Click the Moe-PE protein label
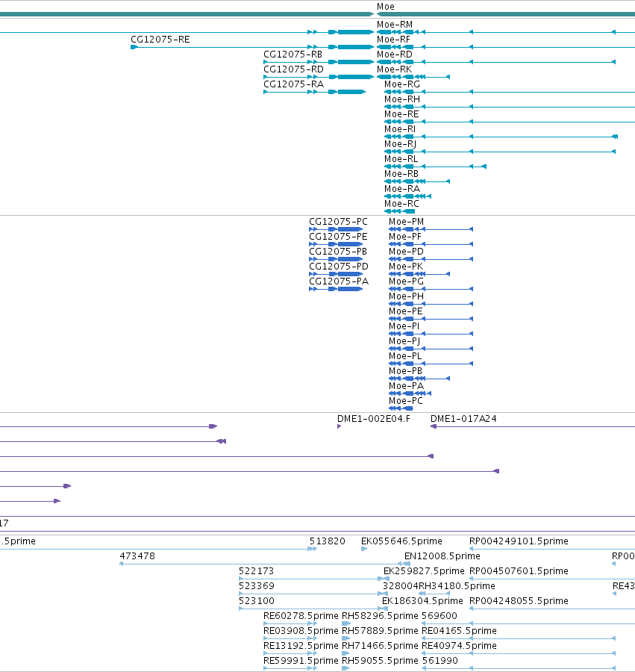 coord(405,311)
